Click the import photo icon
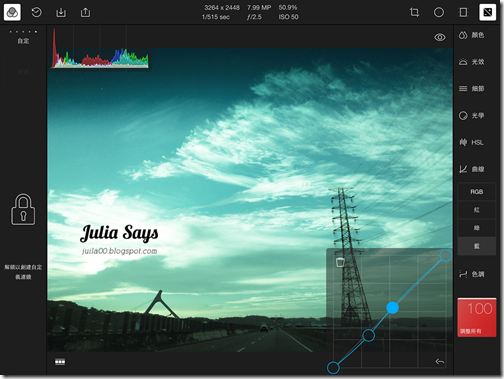Viewport: 504px width, 379px height. (61, 12)
